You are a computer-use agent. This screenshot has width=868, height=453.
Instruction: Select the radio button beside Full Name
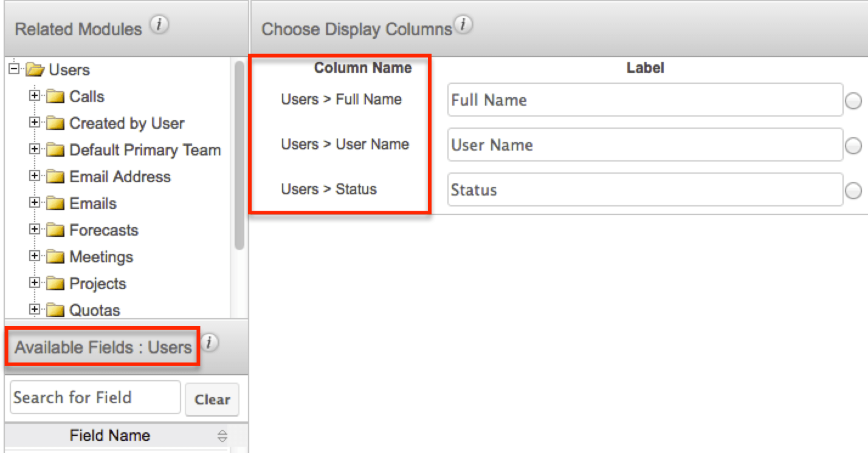click(853, 101)
